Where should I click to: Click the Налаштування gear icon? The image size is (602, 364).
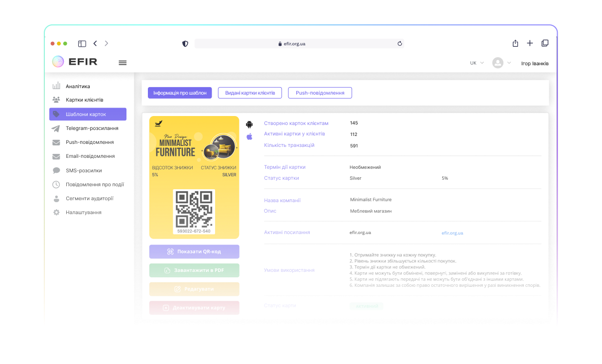pos(56,212)
